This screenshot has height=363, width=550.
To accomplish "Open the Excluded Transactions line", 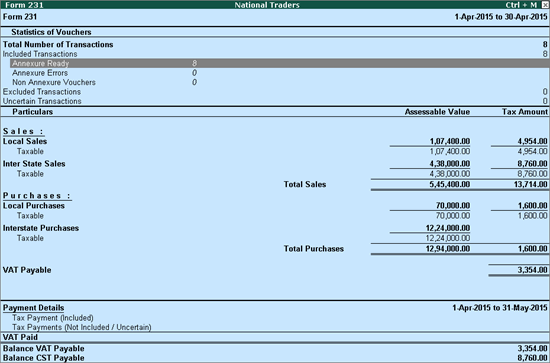I will tap(275, 92).
